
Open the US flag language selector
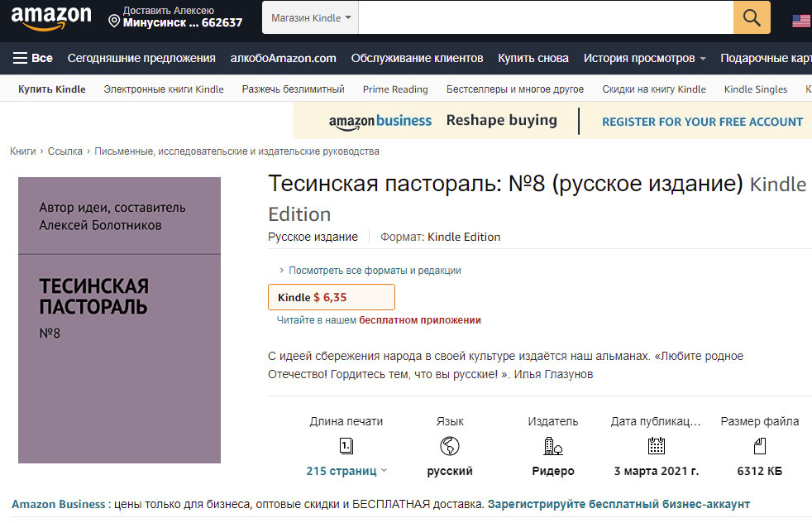click(x=801, y=21)
